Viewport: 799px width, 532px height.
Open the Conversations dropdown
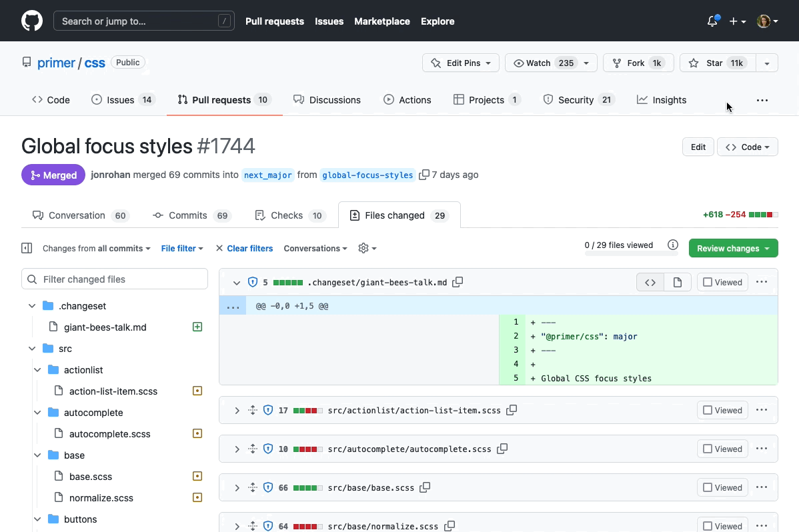(x=315, y=248)
